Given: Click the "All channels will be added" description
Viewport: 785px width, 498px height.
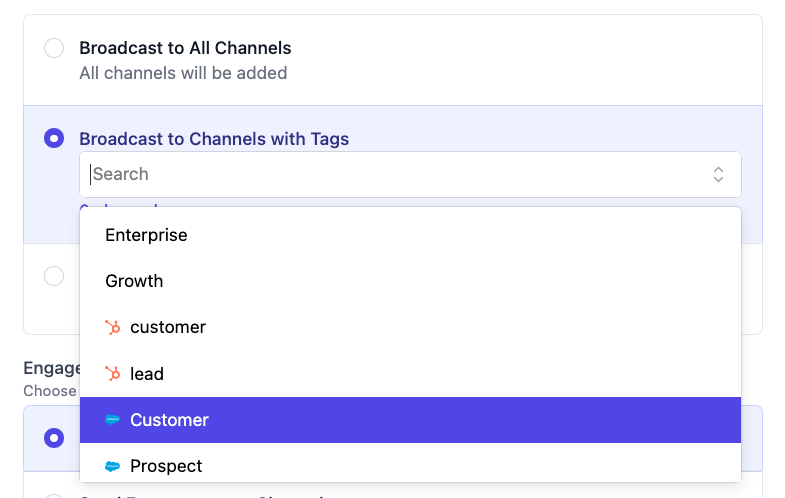Looking at the screenshot, I should click(183, 73).
